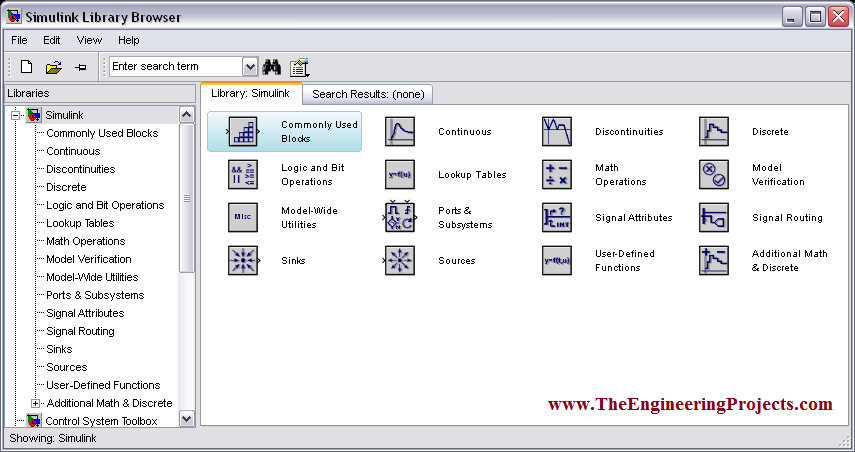Minimize the Simulink Library Browser window

(792, 17)
